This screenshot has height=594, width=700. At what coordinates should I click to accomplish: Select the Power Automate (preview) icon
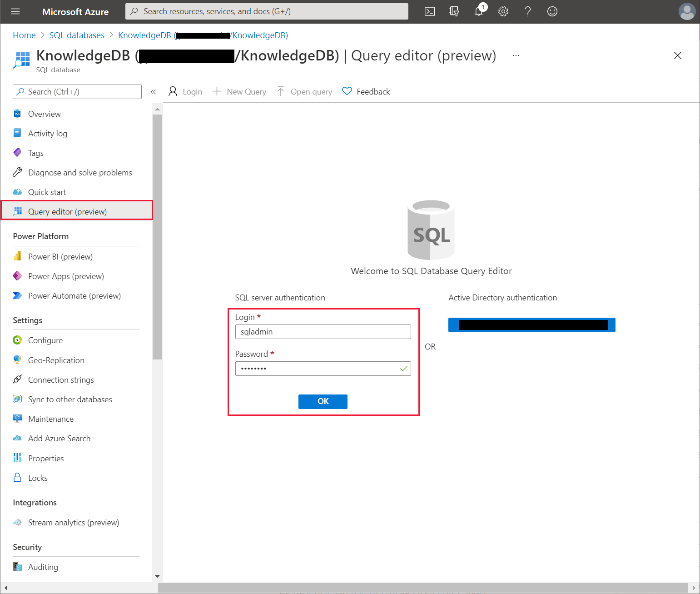17,295
